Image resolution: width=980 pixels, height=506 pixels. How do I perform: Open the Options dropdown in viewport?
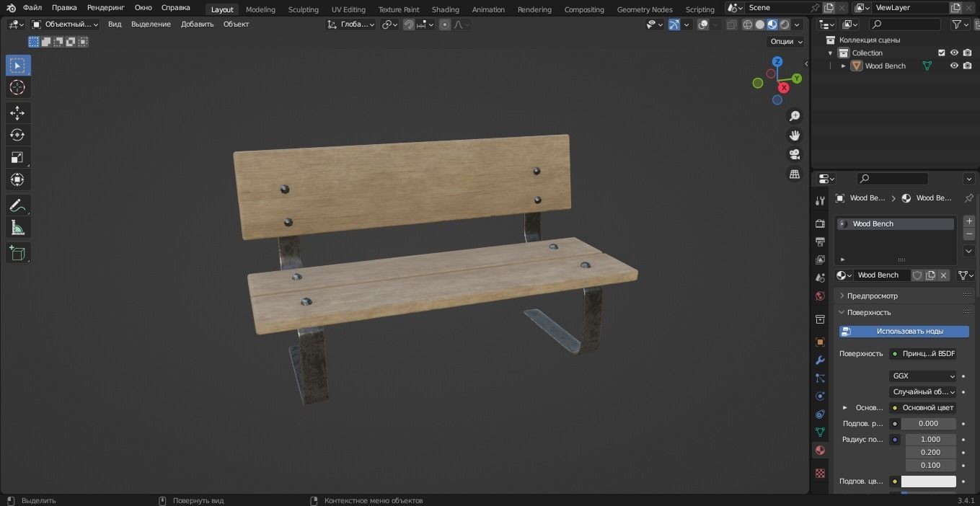(x=786, y=41)
